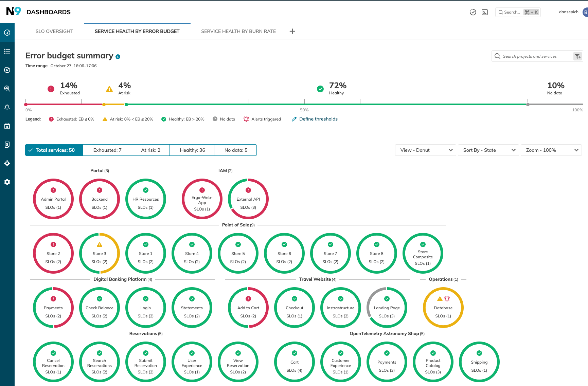Change View from Donut dropdown
Screen dimensions: 588x386
(425, 150)
